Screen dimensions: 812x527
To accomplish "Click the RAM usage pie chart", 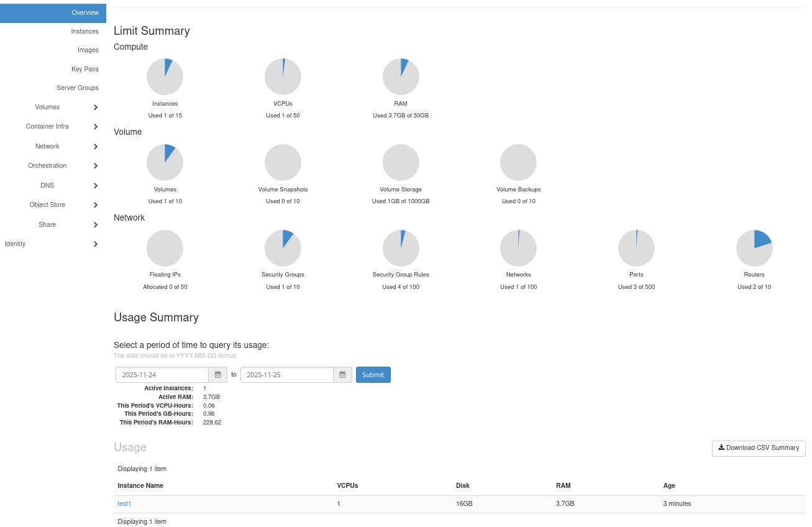I will [x=401, y=77].
